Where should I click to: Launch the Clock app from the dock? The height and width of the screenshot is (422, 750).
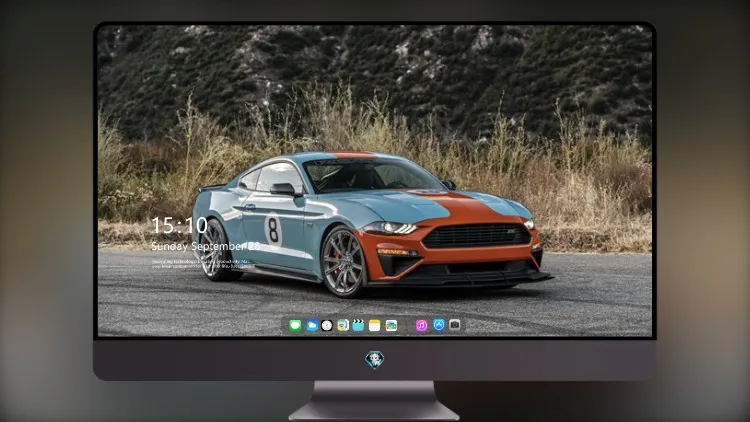pyautogui.click(x=327, y=325)
